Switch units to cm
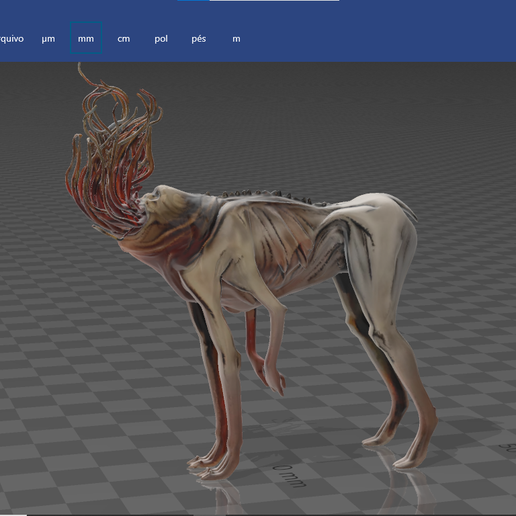 click(123, 39)
